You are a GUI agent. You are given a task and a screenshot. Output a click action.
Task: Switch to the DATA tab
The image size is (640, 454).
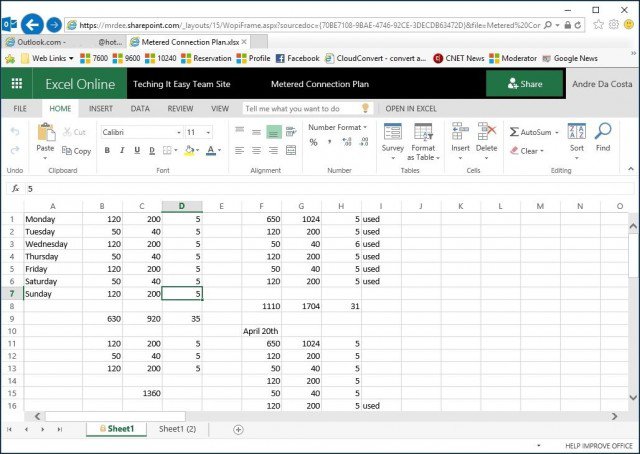pos(140,109)
